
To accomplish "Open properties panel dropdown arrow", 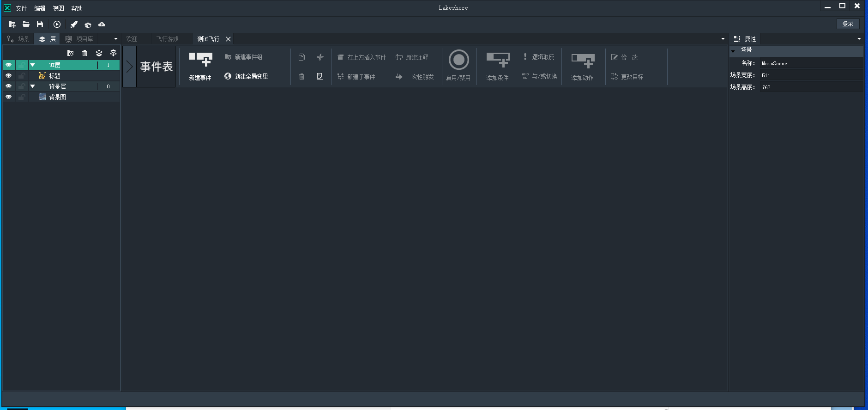I will click(859, 39).
